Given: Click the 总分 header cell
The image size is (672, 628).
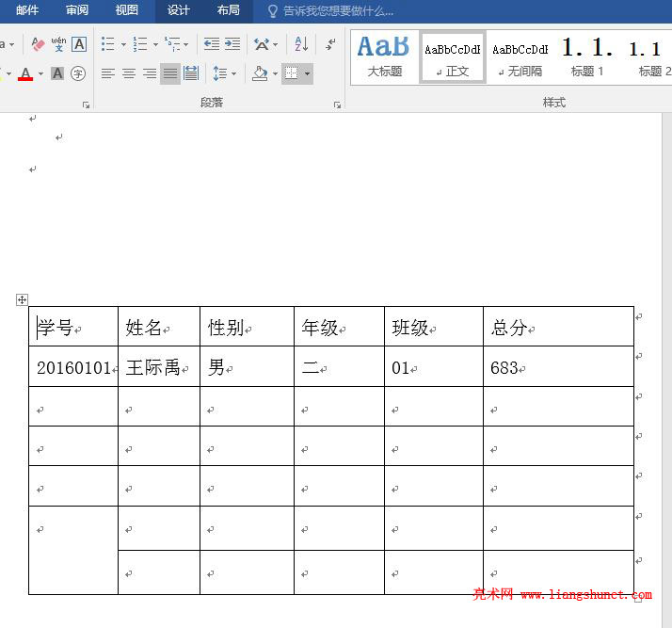Looking at the screenshot, I should click(558, 326).
